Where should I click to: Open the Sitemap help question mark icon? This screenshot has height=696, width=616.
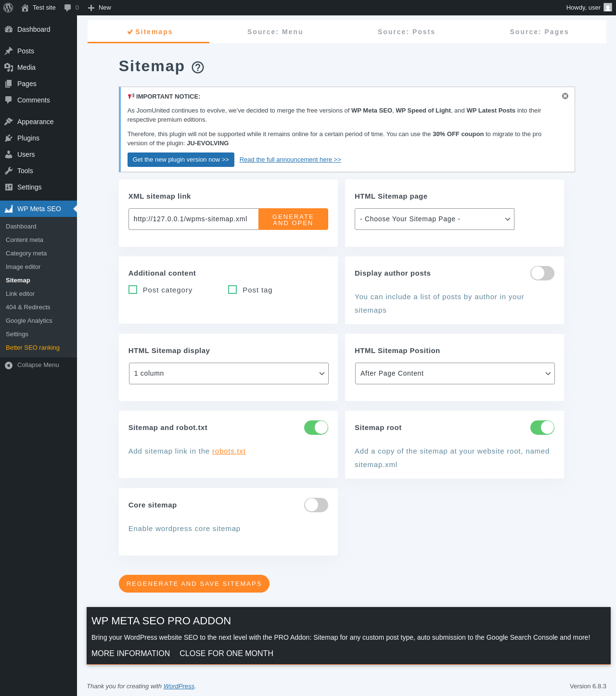(x=198, y=67)
